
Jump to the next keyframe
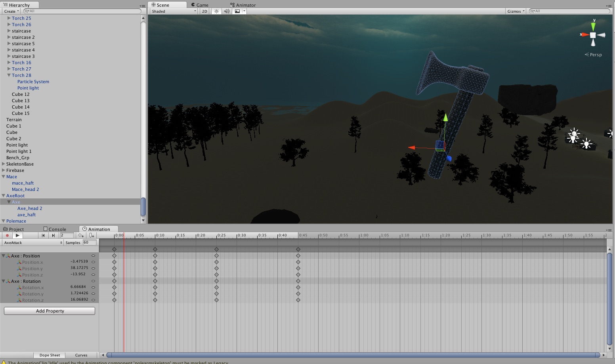(53, 235)
